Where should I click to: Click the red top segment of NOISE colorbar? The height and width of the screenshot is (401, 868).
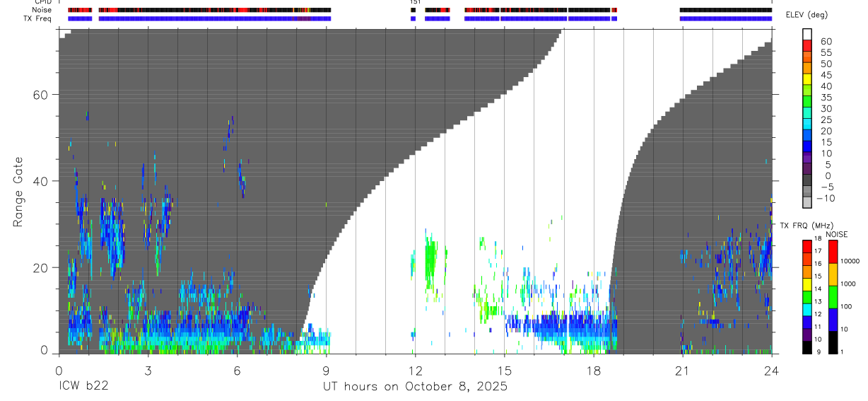833,252
